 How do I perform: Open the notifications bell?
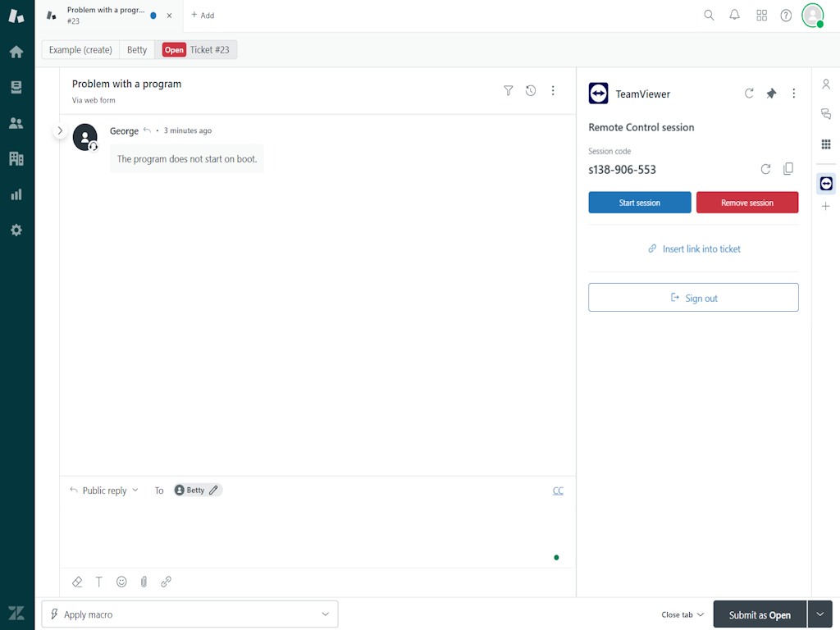pyautogui.click(x=734, y=15)
